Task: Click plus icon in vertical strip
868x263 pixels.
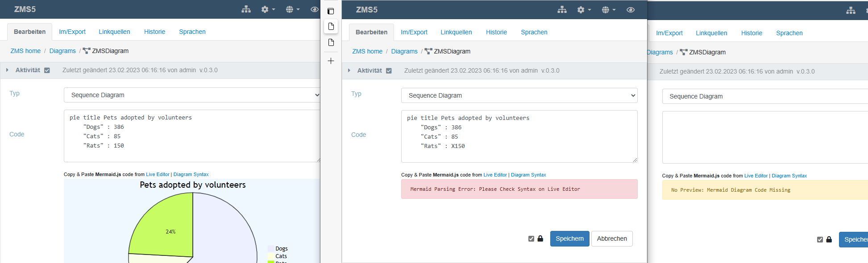Action: (x=331, y=61)
